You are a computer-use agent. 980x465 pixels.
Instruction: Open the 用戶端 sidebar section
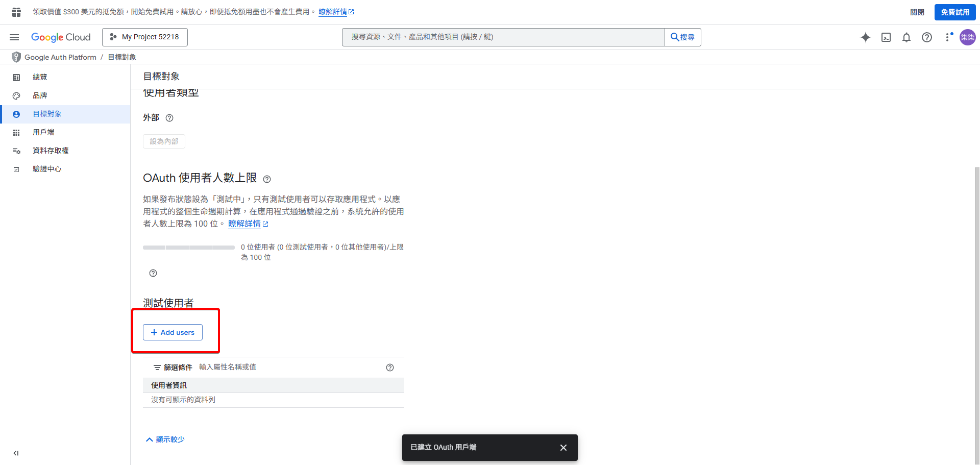43,132
